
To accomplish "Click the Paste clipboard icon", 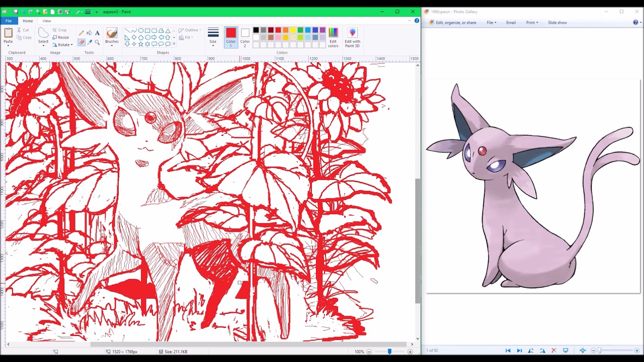I will tap(8, 33).
